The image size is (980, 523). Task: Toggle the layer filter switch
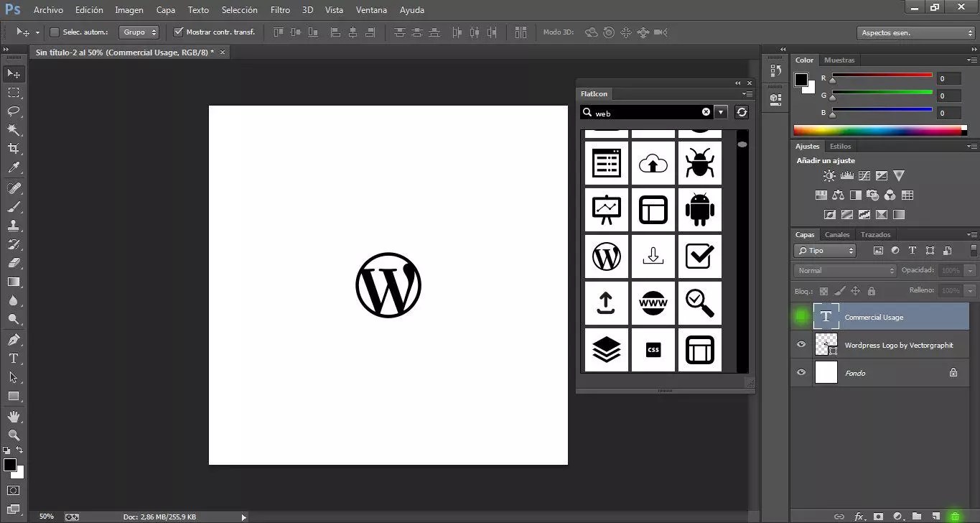(x=974, y=250)
